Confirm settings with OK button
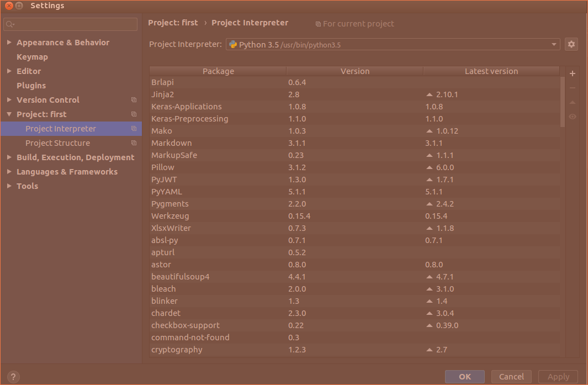This screenshot has height=385, width=588. [x=465, y=377]
